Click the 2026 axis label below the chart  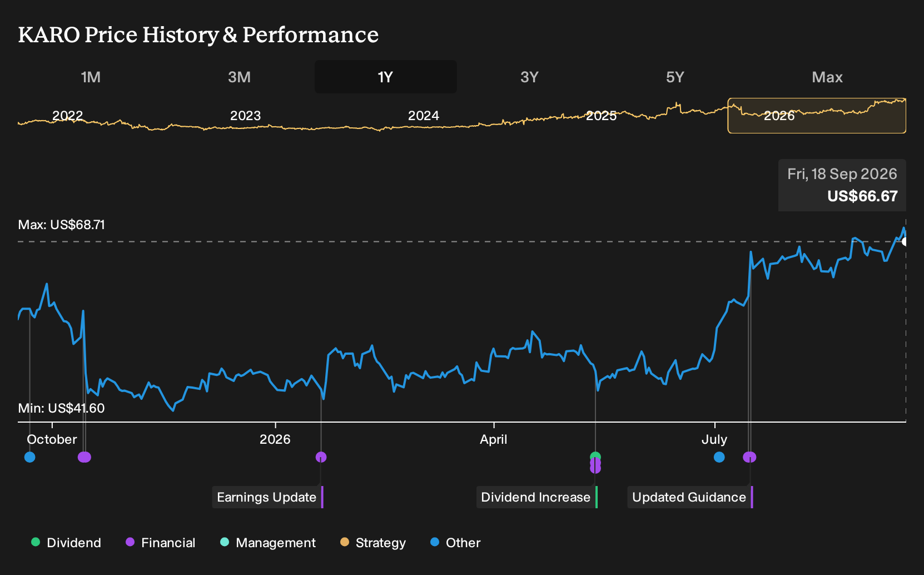275,439
